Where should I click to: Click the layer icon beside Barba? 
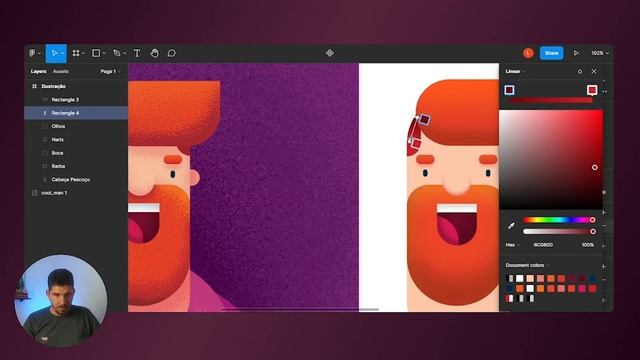coord(45,166)
